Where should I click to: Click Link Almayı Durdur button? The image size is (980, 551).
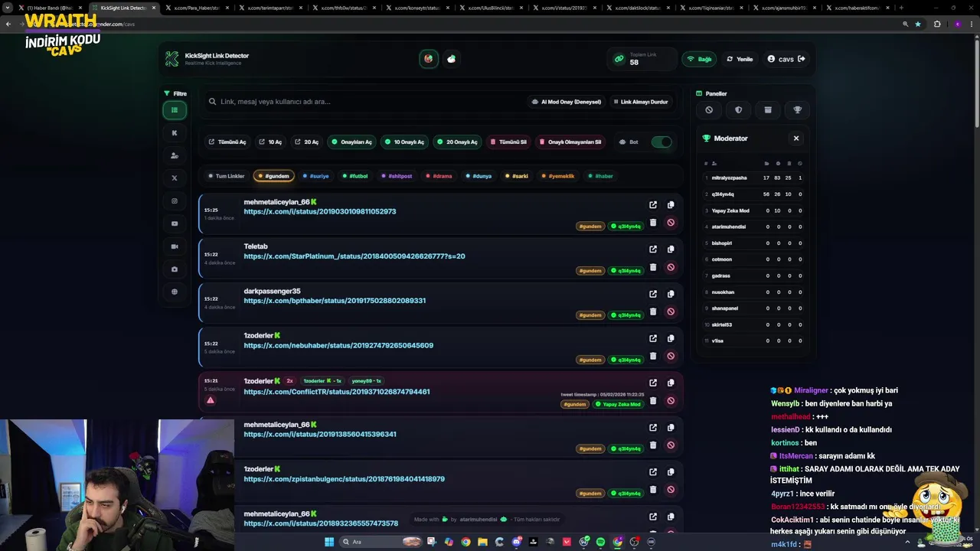(641, 102)
